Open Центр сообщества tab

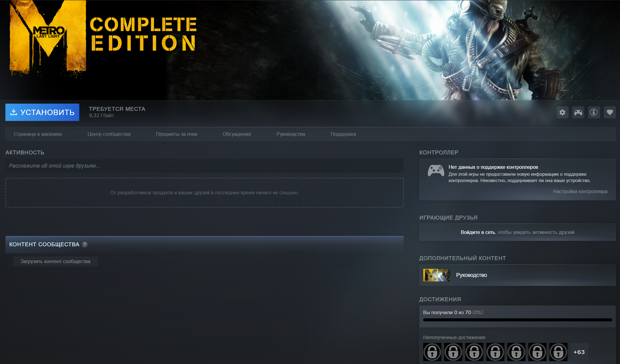[109, 134]
